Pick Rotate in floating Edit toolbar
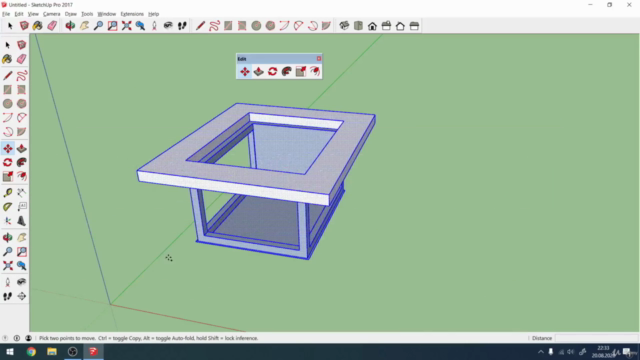This screenshot has width=640, height=360. (272, 71)
